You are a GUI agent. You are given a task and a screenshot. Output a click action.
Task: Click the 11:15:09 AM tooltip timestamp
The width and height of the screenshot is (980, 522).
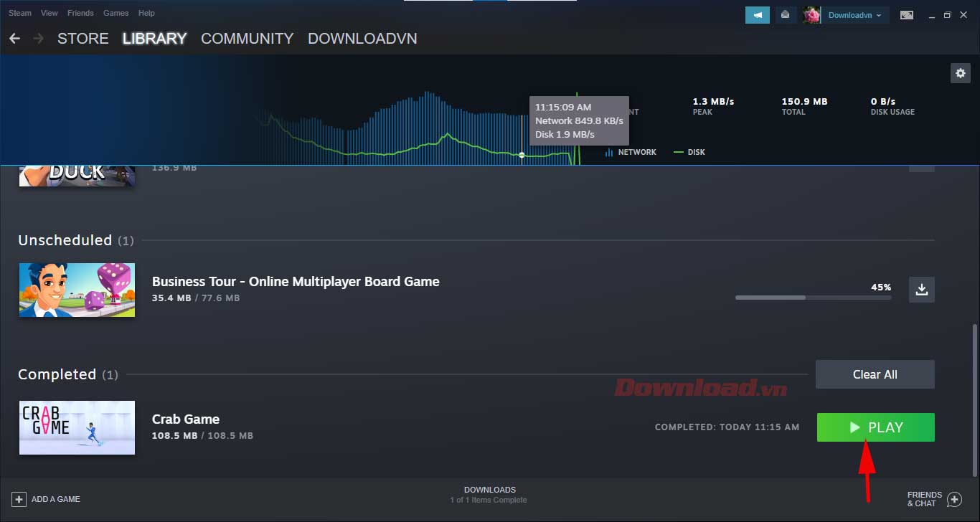coord(563,107)
